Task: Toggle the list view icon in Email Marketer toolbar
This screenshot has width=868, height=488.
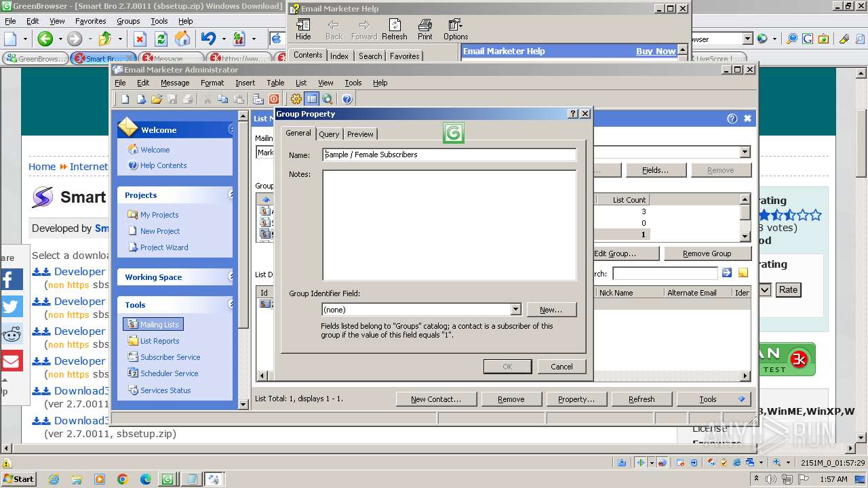Action: (312, 99)
